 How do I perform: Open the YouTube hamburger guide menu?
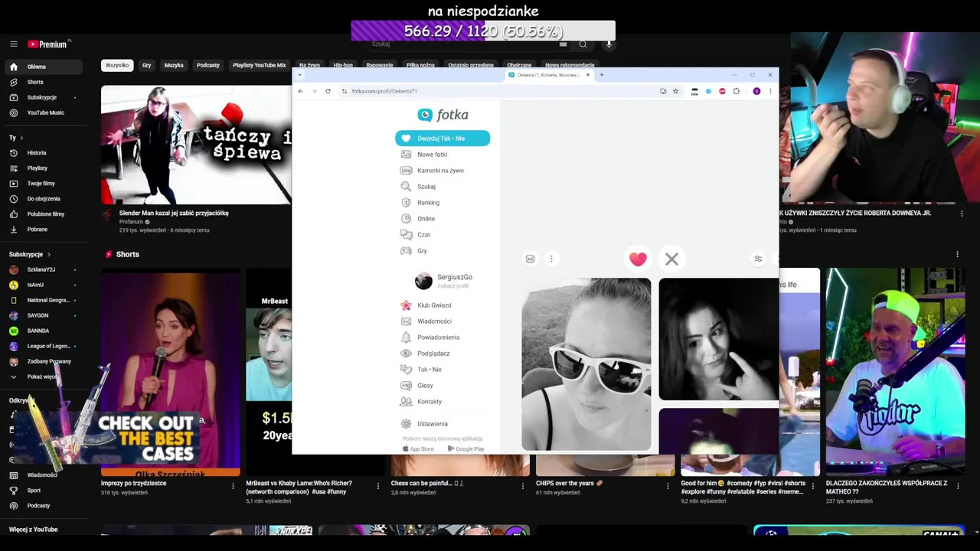click(14, 44)
